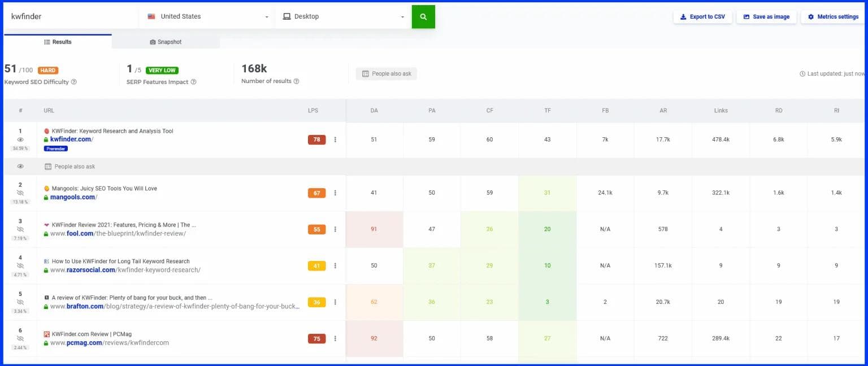Click the DA column header
The width and height of the screenshot is (868, 366).
pos(374,111)
